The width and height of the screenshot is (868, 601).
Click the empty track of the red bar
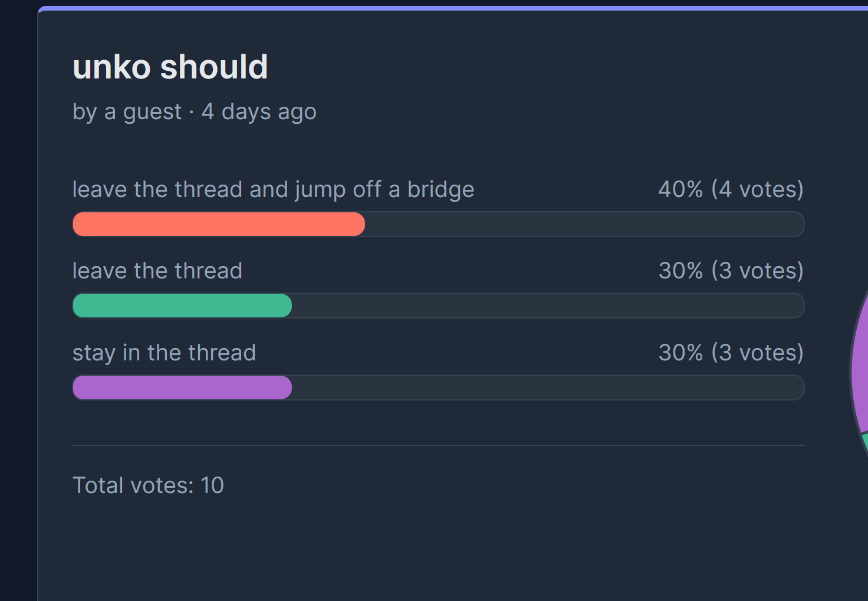(584, 224)
